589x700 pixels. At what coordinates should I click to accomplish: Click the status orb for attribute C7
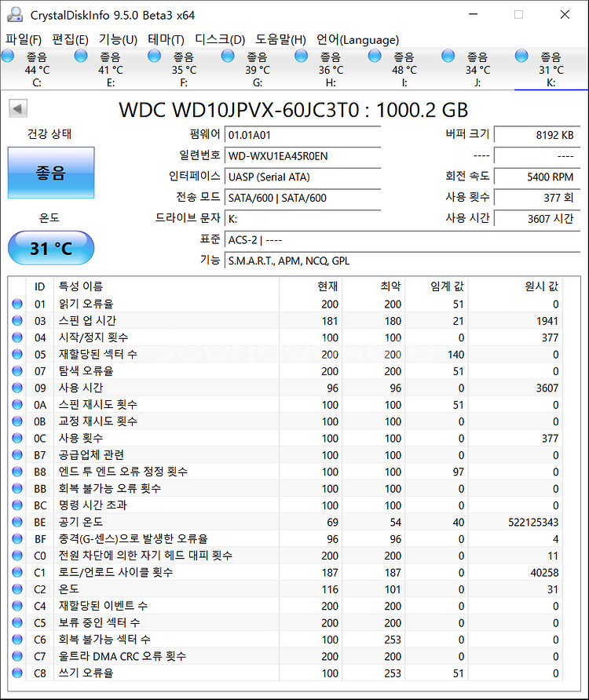pyautogui.click(x=17, y=656)
